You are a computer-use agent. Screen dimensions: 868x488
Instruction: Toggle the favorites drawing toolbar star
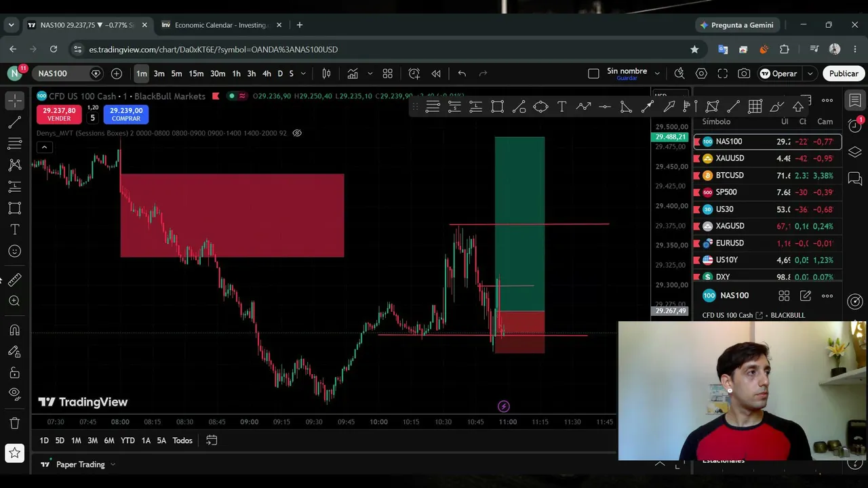(x=14, y=453)
